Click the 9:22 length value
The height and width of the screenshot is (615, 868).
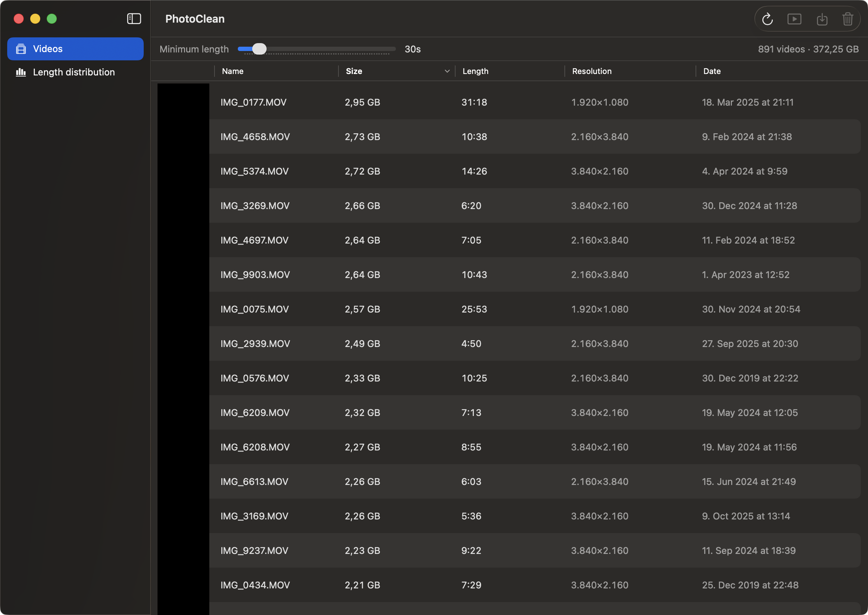point(471,550)
